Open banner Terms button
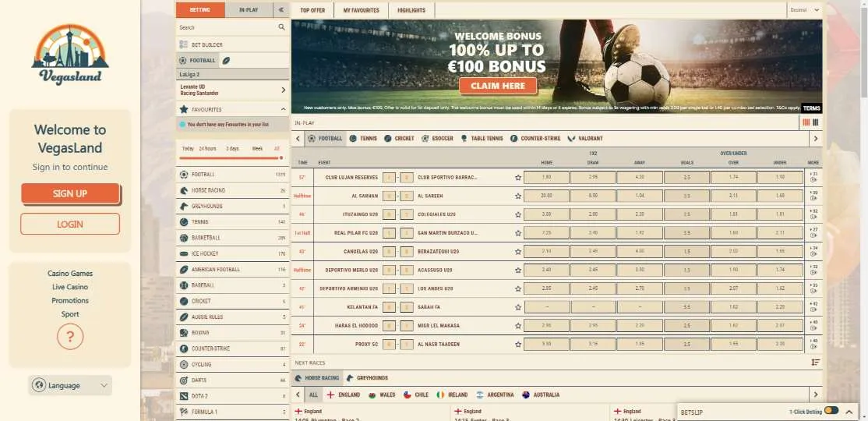The image size is (868, 421). 812,108
